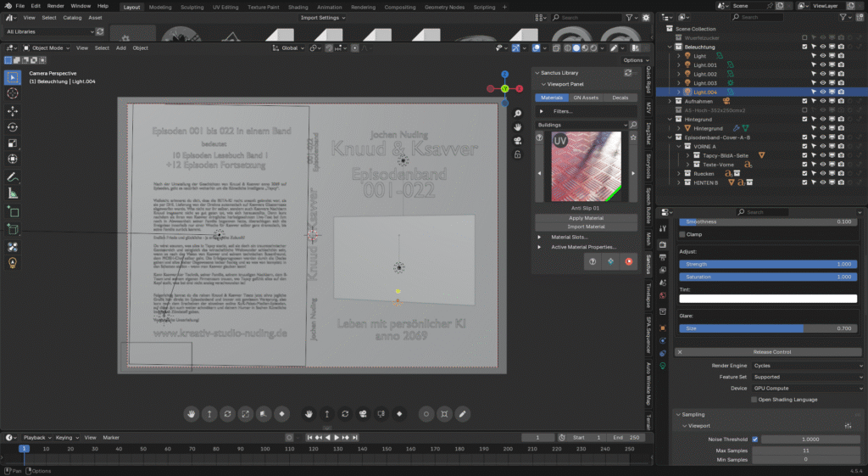Viewport: 868px width, 476px height.
Task: Select the Measure tool
Action: 12,193
